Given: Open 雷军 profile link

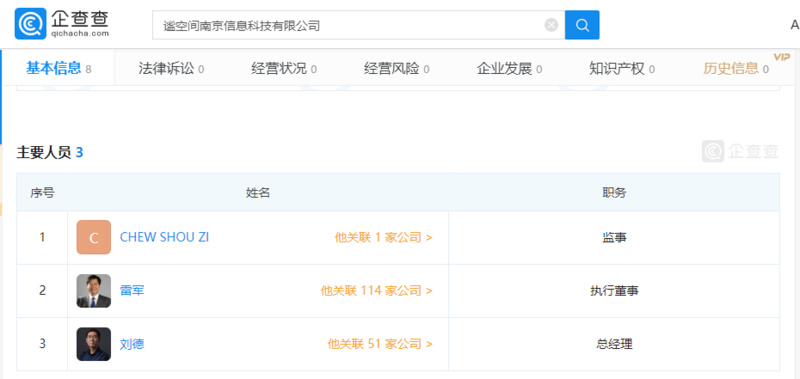Looking at the screenshot, I should click(132, 291).
